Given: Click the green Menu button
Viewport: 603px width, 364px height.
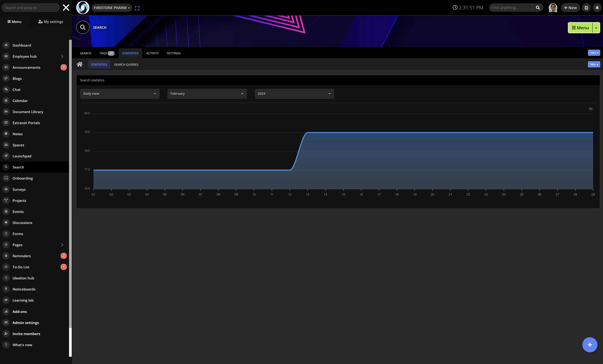Looking at the screenshot, I should [x=580, y=28].
